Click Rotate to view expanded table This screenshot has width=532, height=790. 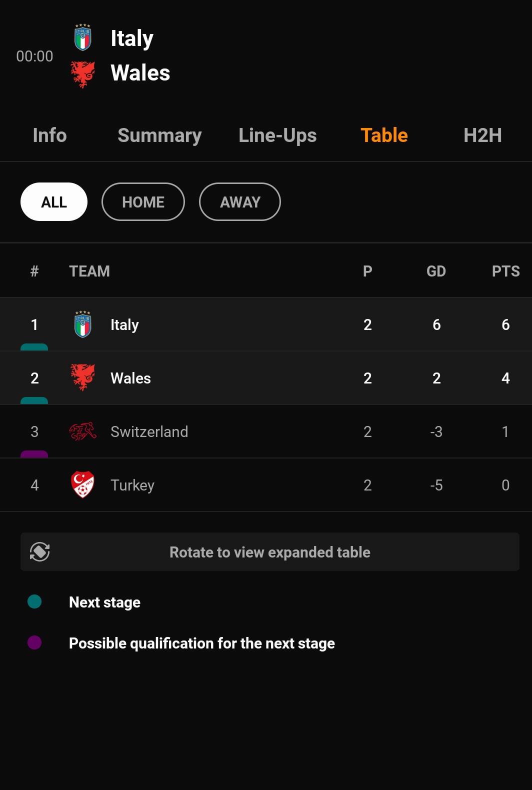[x=270, y=551]
